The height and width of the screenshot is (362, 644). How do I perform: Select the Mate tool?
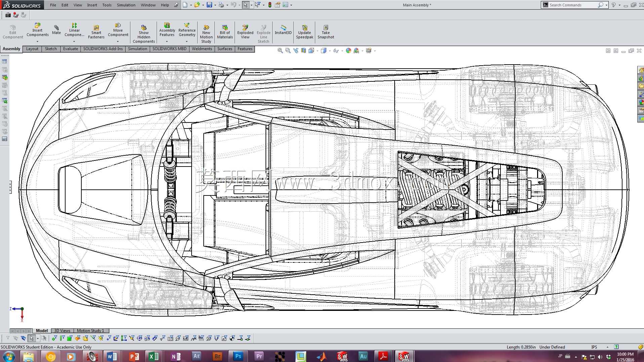pos(56,30)
